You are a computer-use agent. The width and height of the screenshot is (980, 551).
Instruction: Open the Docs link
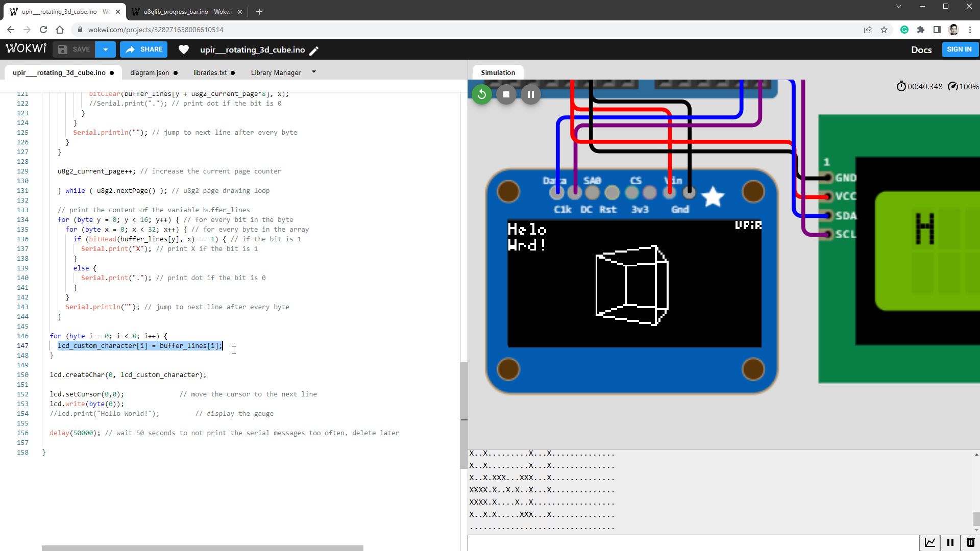[x=921, y=49]
